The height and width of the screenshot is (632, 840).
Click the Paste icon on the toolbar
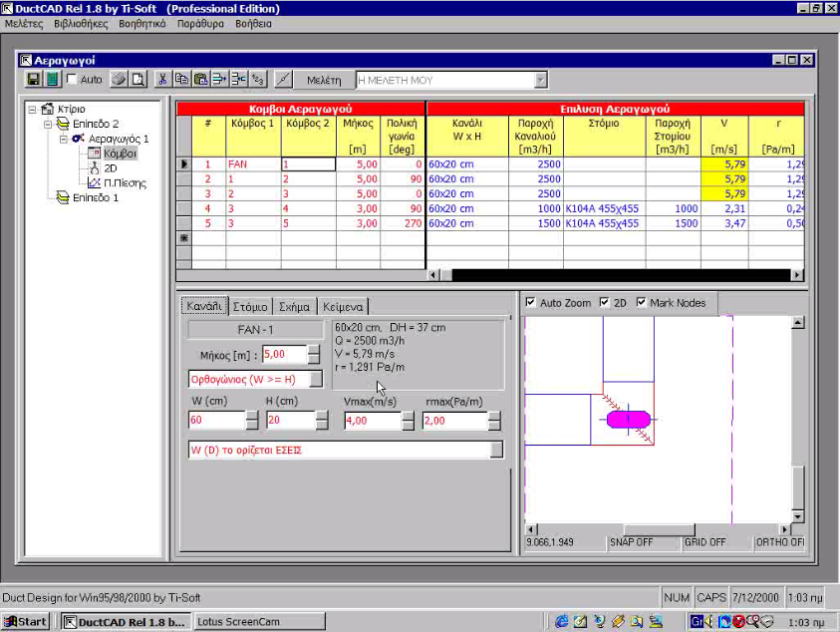click(x=202, y=79)
